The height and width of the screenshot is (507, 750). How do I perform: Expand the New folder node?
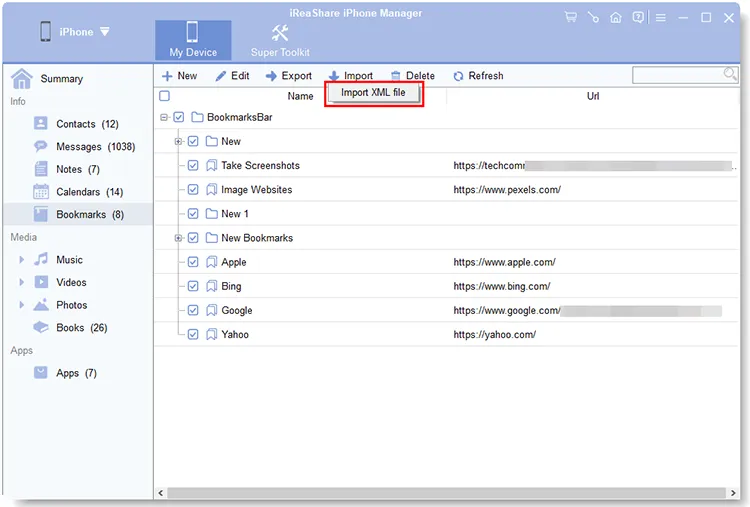(178, 141)
